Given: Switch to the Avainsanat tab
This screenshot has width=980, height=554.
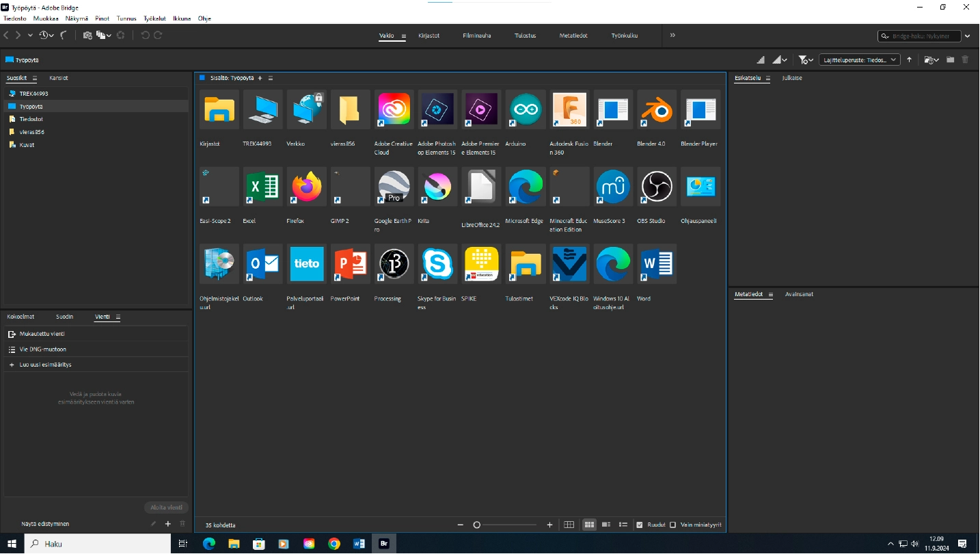Looking at the screenshot, I should 799,294.
